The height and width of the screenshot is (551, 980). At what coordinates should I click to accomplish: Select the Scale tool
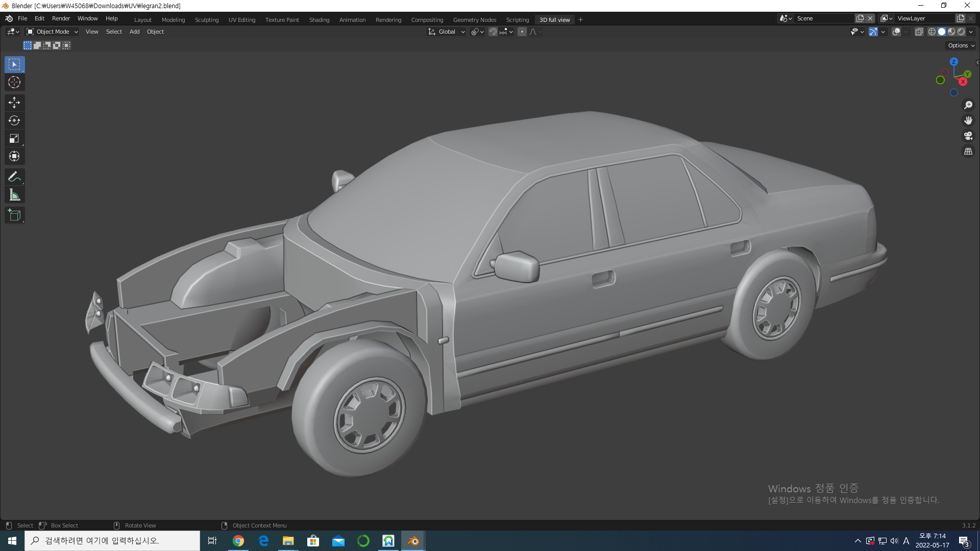point(14,138)
